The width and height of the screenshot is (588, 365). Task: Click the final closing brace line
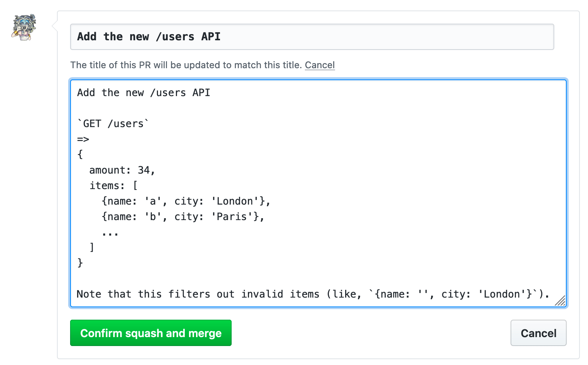pos(80,263)
